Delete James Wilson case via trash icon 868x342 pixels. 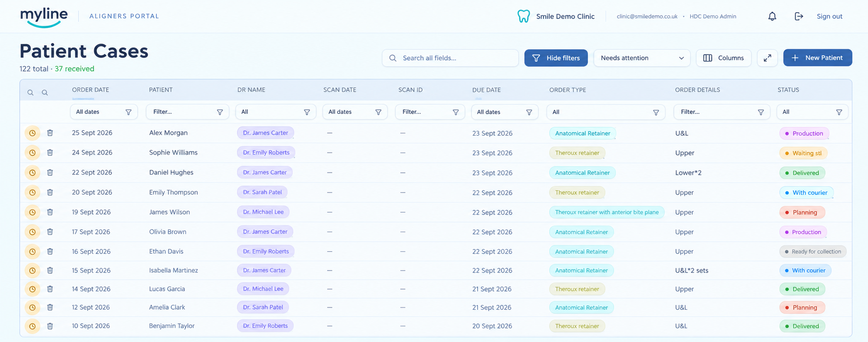[x=50, y=212]
